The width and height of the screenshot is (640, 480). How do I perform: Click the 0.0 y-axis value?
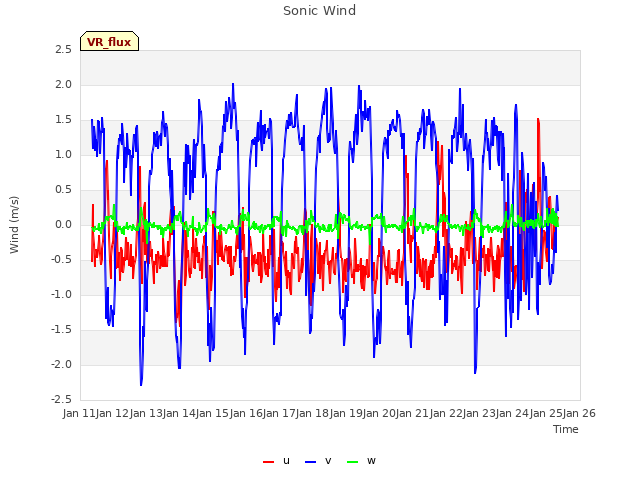(64, 225)
